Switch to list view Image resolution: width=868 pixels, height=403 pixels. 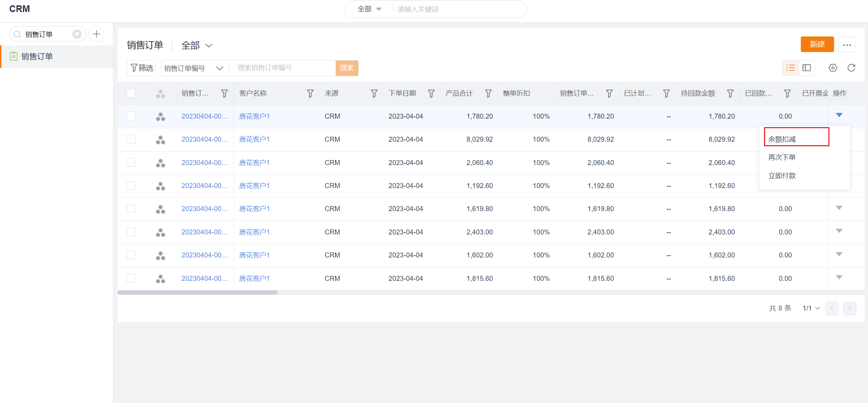[x=791, y=68]
